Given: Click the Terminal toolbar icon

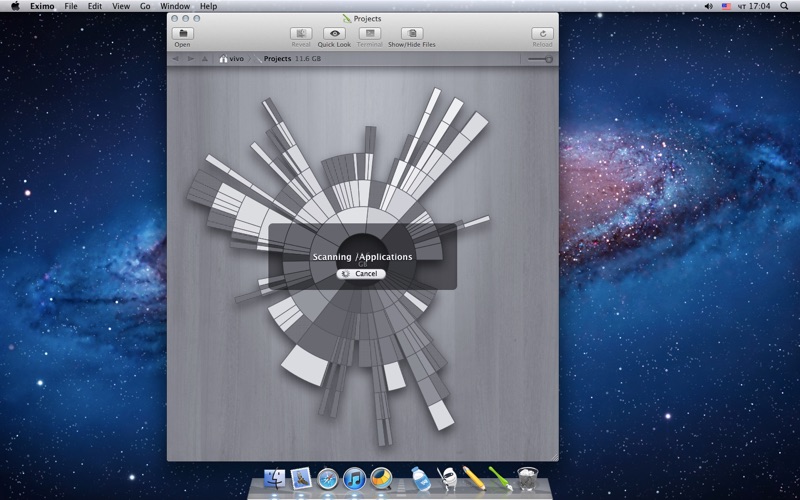Looking at the screenshot, I should coord(370,34).
